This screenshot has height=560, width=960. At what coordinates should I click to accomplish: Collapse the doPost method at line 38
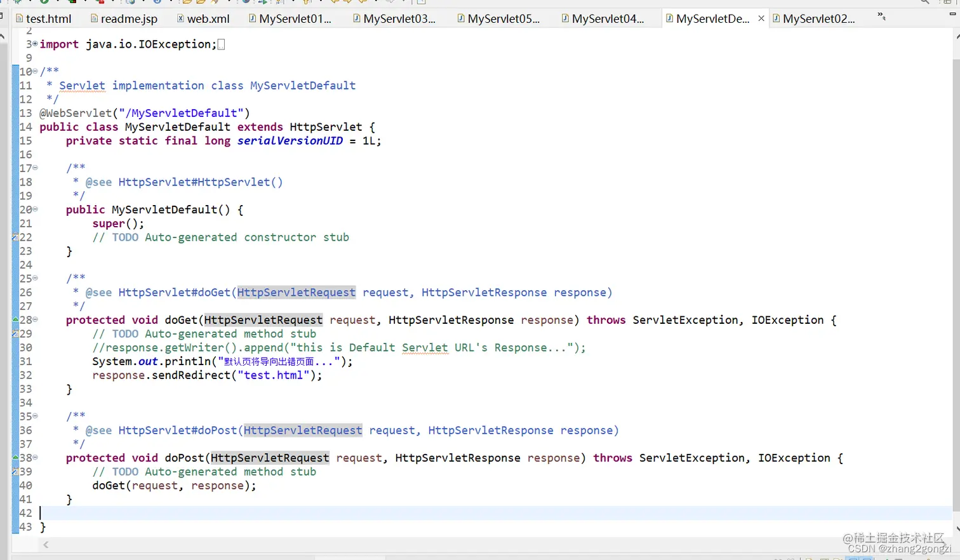[x=35, y=457]
